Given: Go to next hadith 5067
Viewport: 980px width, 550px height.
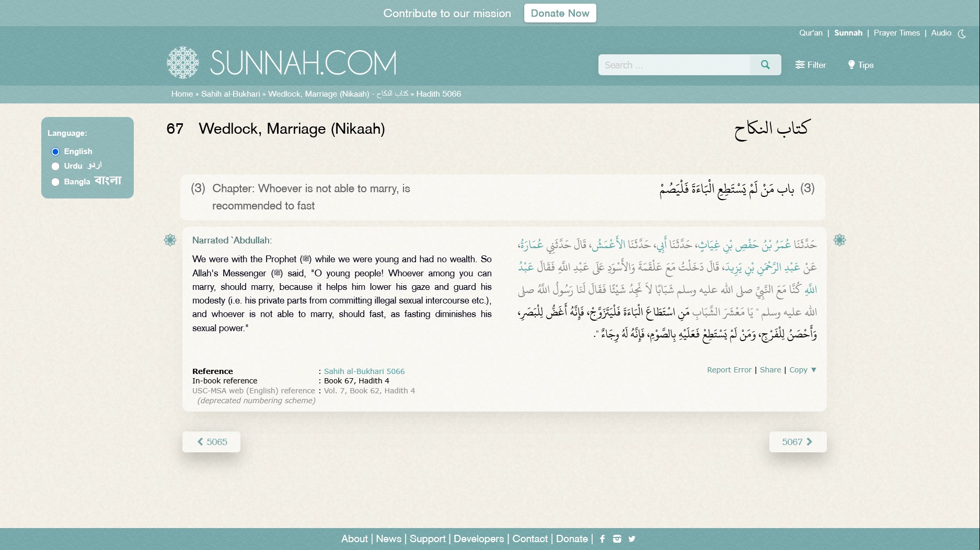Looking at the screenshot, I should click(x=798, y=442).
